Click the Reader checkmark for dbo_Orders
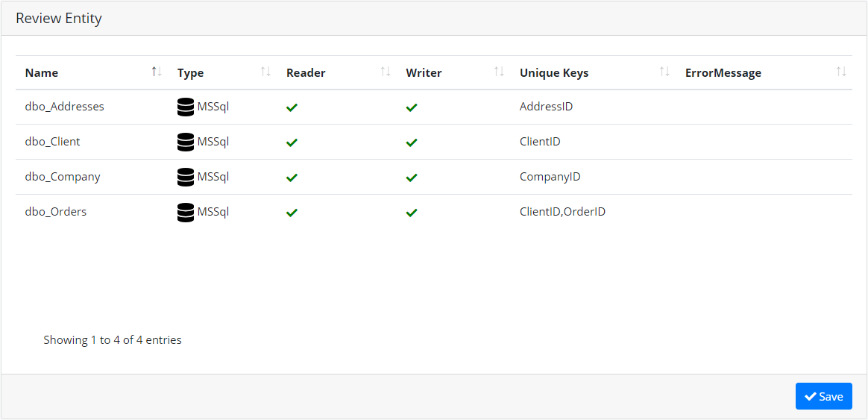The width and height of the screenshot is (868, 420). pyautogui.click(x=292, y=212)
